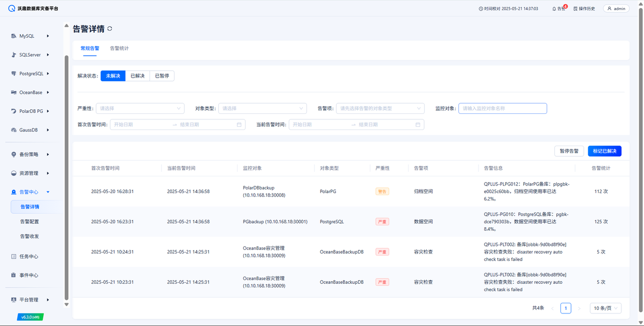This screenshot has height=326, width=644.
Task: Click the 严重 tag in the PostgreSQL row
Action: point(382,222)
